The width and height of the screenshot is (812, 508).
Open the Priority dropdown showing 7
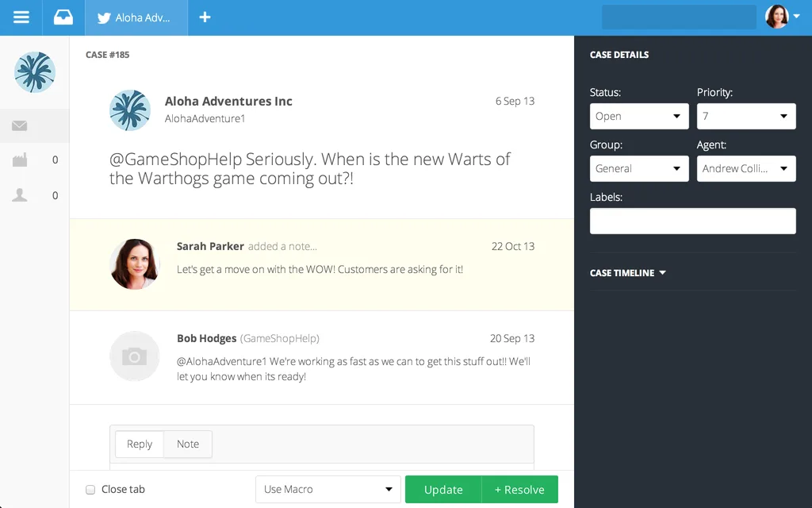(746, 116)
